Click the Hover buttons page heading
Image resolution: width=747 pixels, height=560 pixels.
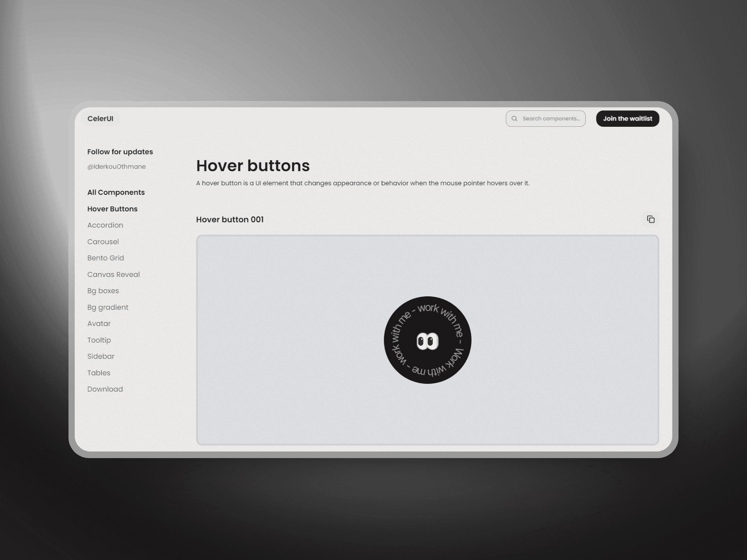pyautogui.click(x=253, y=166)
